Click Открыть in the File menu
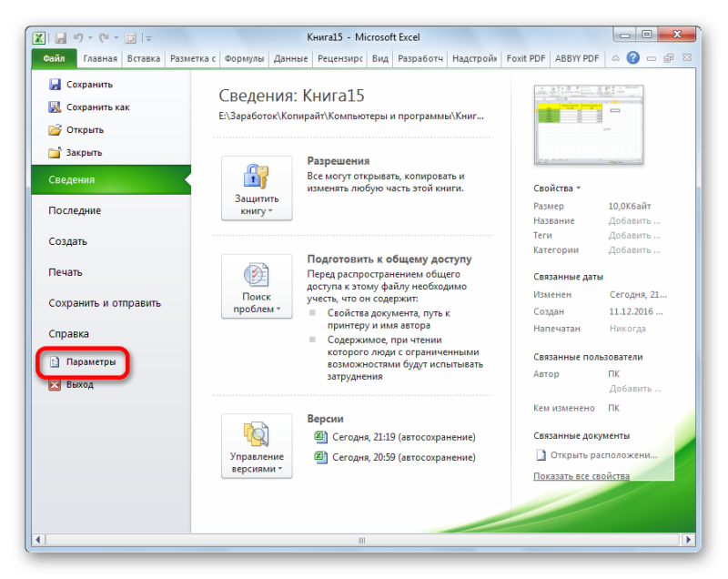The width and height of the screenshot is (728, 579). click(76, 130)
